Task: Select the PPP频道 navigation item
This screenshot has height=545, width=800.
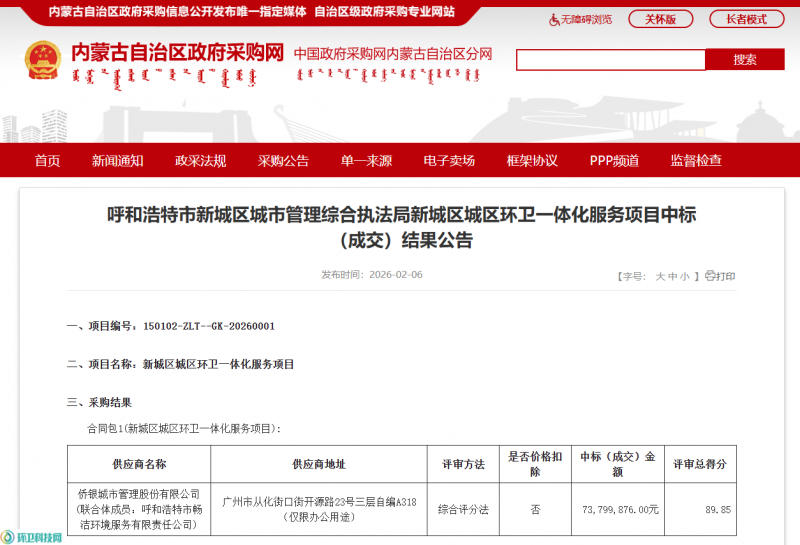Action: pos(614,161)
